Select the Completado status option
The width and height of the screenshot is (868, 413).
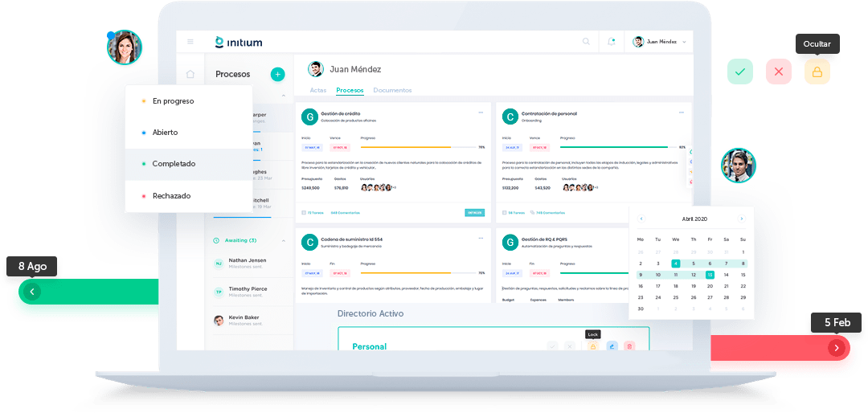174,164
